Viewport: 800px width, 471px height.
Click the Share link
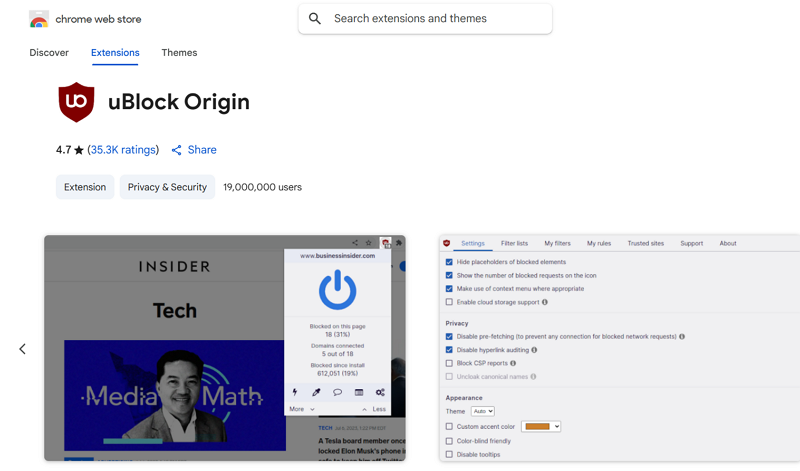[202, 150]
